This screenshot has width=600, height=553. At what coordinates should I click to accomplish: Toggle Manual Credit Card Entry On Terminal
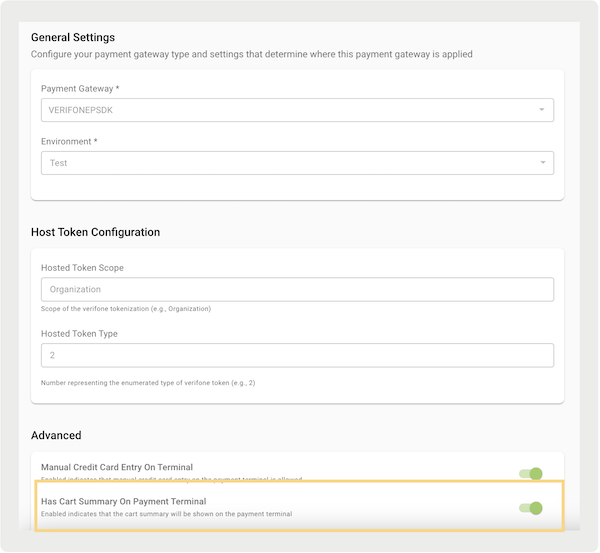click(531, 474)
